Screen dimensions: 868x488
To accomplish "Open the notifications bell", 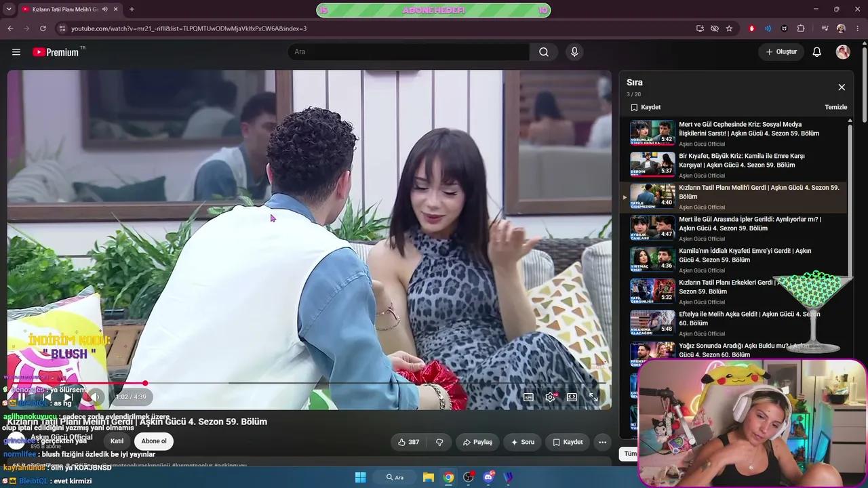I will 817,52.
